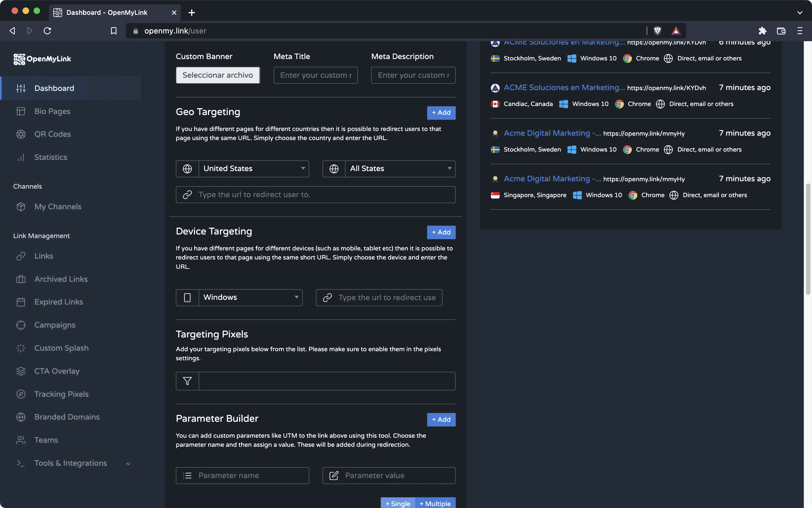Open the All States dropdown
The image size is (812, 508).
(400, 168)
